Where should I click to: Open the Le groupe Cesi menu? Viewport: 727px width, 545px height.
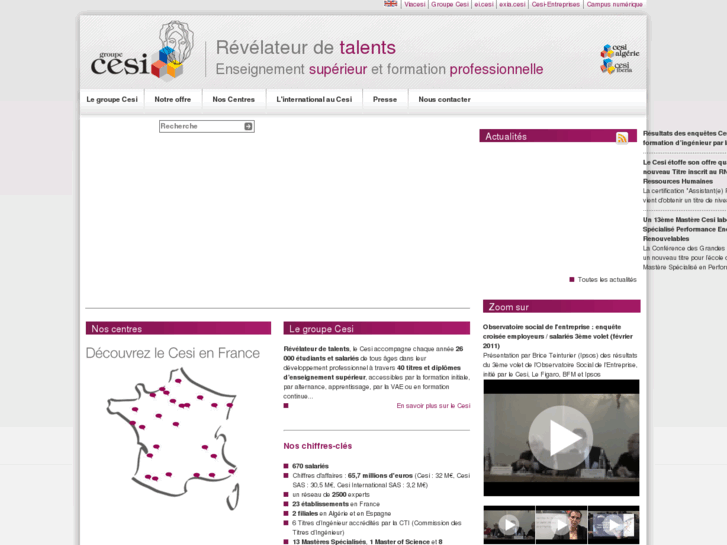[x=112, y=99]
